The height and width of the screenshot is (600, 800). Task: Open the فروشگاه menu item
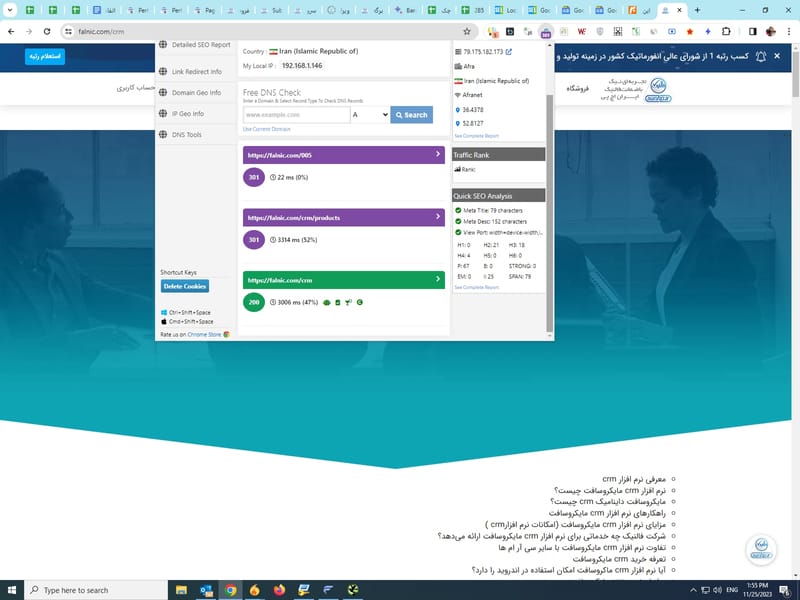point(578,89)
